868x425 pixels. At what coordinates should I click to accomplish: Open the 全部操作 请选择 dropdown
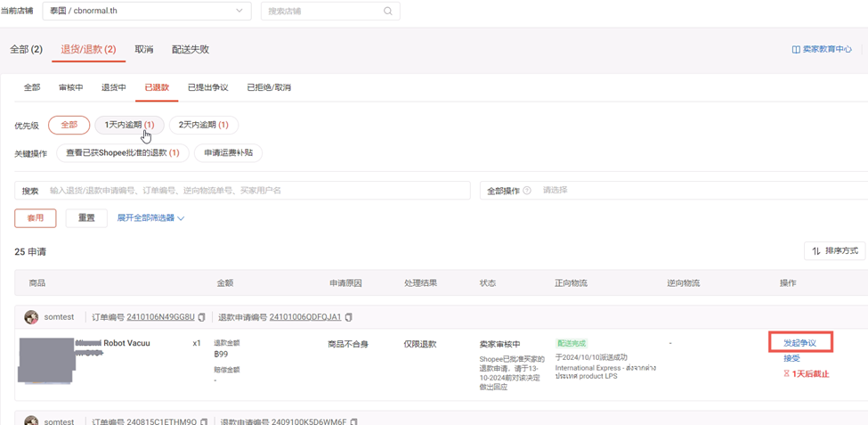674,190
